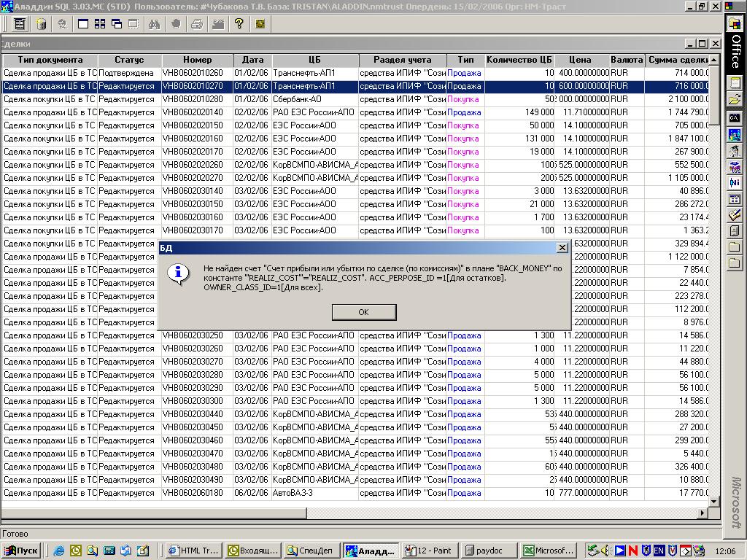Viewport: 747px width, 560px height.
Task: Sort by the ЦБ column header
Action: pos(315,60)
